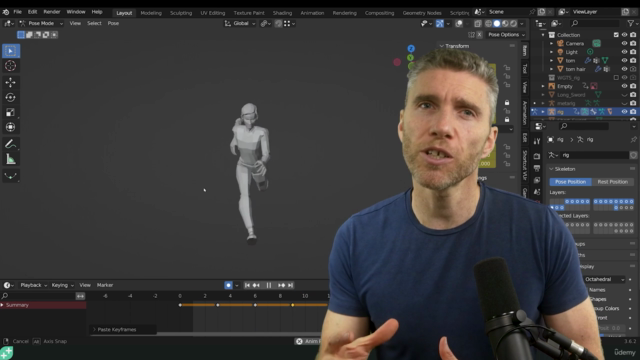Select the Annotate tool
Viewport: 640px width, 360px height.
[11, 144]
